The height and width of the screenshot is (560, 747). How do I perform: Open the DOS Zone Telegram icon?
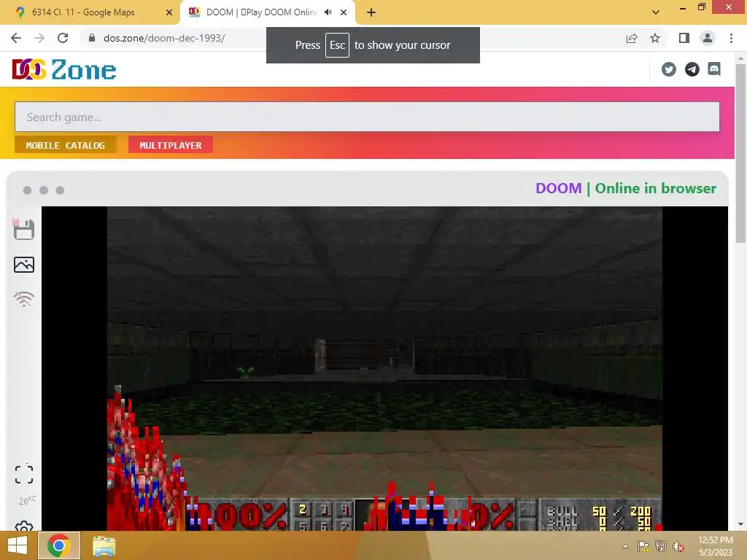click(692, 69)
